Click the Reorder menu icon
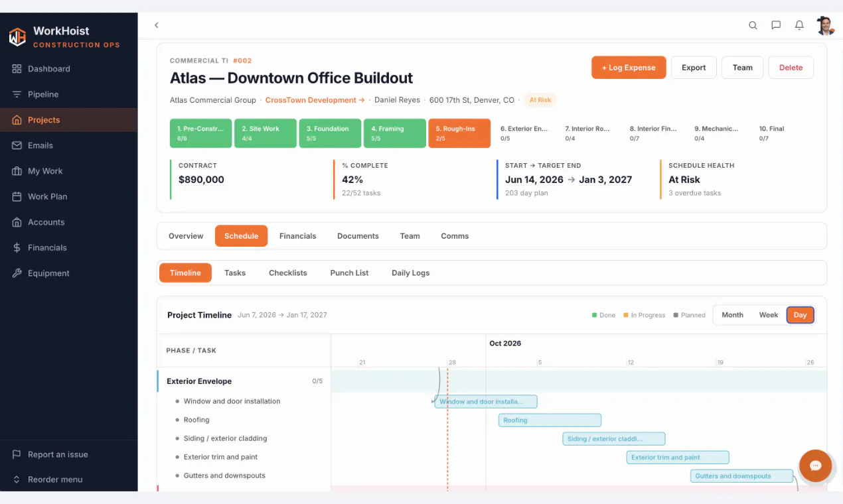The height and width of the screenshot is (504, 843). coord(17,479)
